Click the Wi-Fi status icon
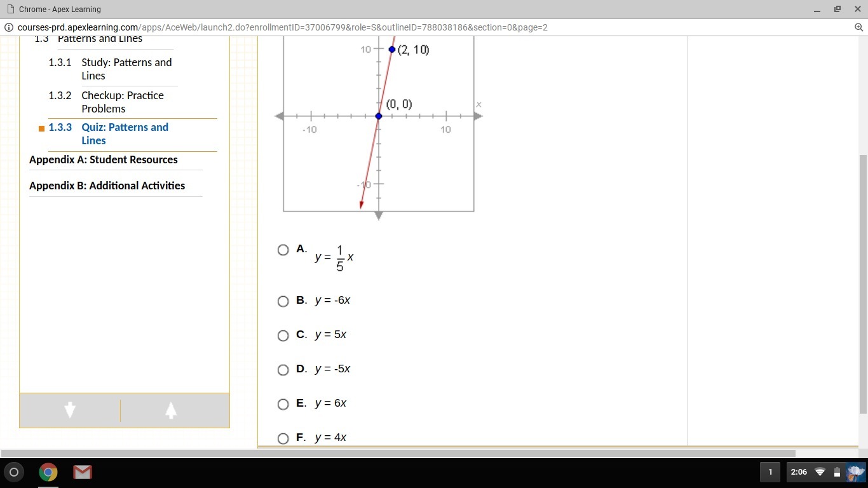Viewport: 868px width, 488px height. [x=820, y=471]
